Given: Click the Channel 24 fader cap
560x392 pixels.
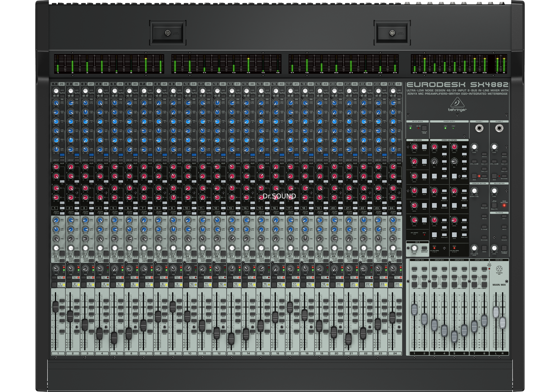Looking at the screenshot, I should [392, 318].
